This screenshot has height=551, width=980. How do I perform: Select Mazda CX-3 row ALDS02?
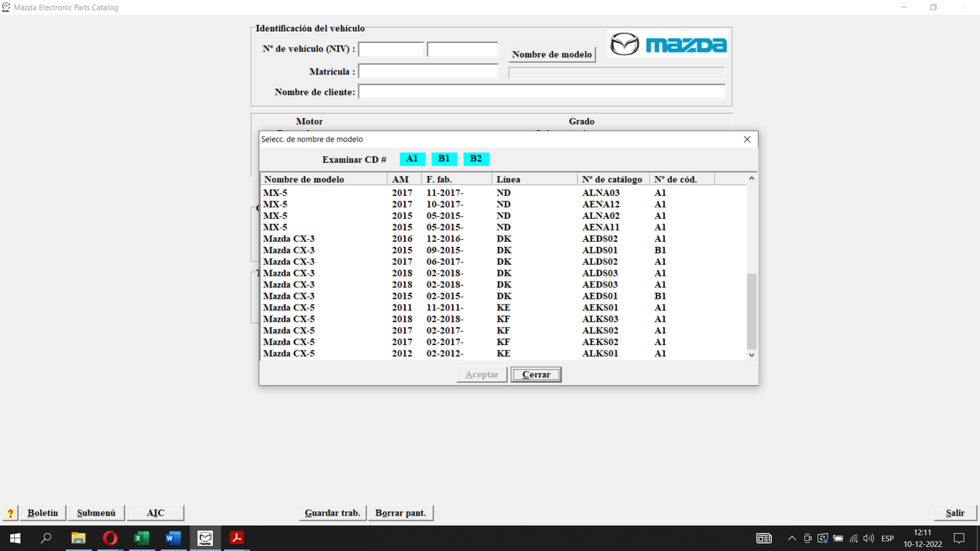[503, 262]
